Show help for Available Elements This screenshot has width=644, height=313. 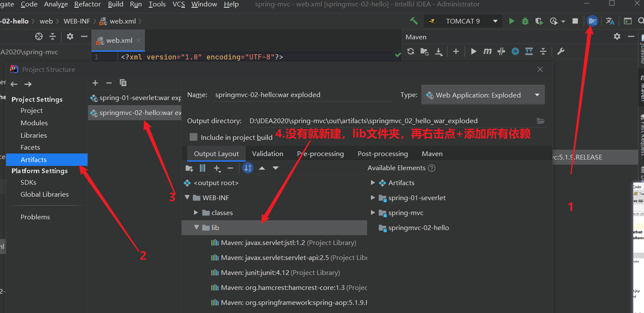click(432, 168)
